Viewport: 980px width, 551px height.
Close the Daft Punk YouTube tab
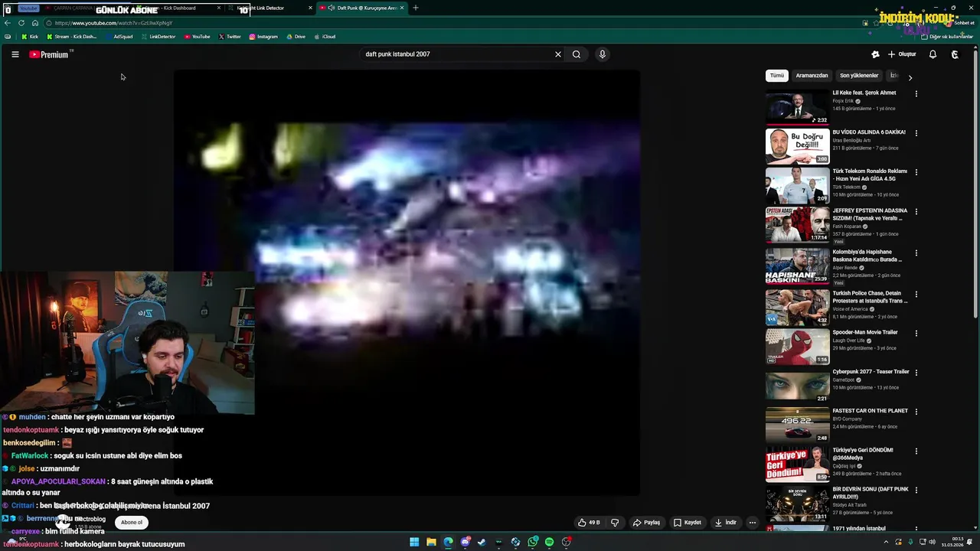[402, 8]
